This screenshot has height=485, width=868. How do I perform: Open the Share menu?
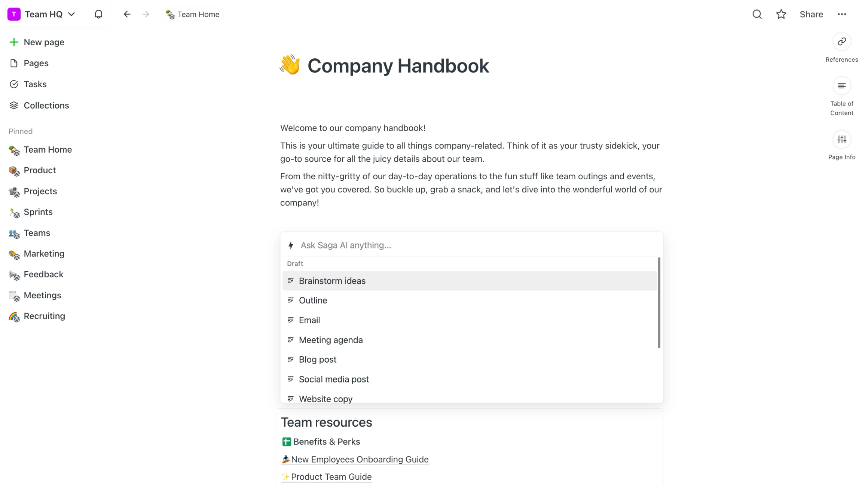point(811,14)
